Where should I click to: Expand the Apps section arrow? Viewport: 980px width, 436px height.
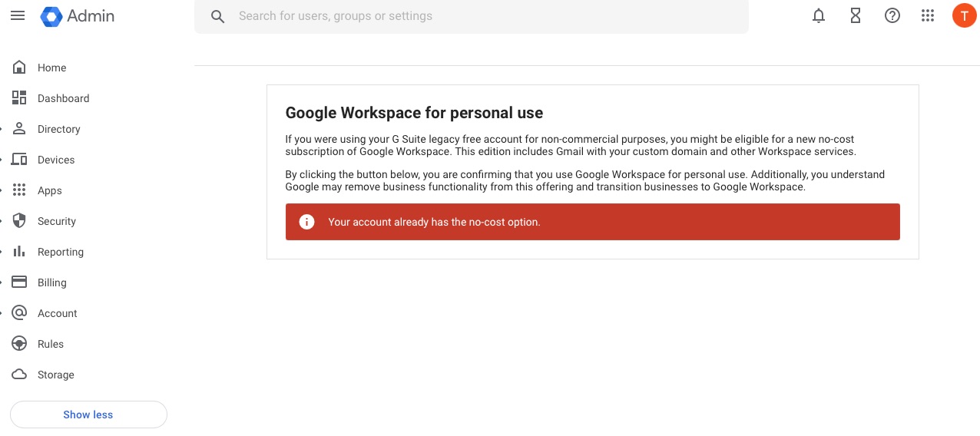coord(2,190)
